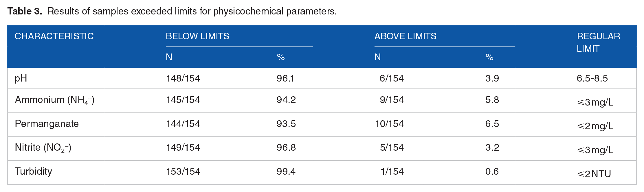The image size is (644, 192).
Task: Click the Permanganate row label
Action: (47, 124)
